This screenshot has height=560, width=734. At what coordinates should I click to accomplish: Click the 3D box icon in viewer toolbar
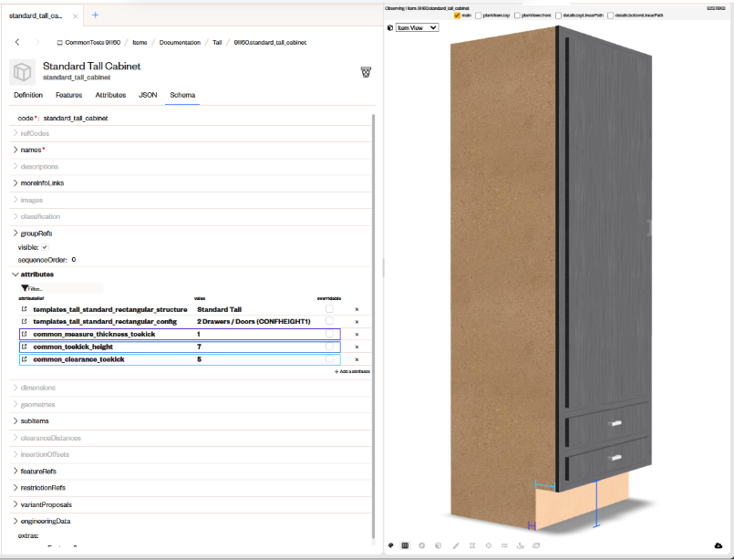(x=439, y=545)
